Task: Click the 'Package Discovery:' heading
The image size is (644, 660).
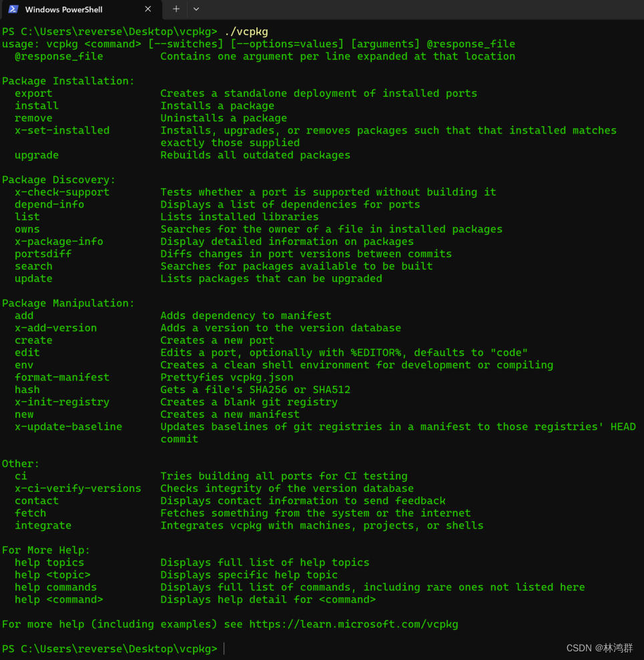Action: pos(59,180)
